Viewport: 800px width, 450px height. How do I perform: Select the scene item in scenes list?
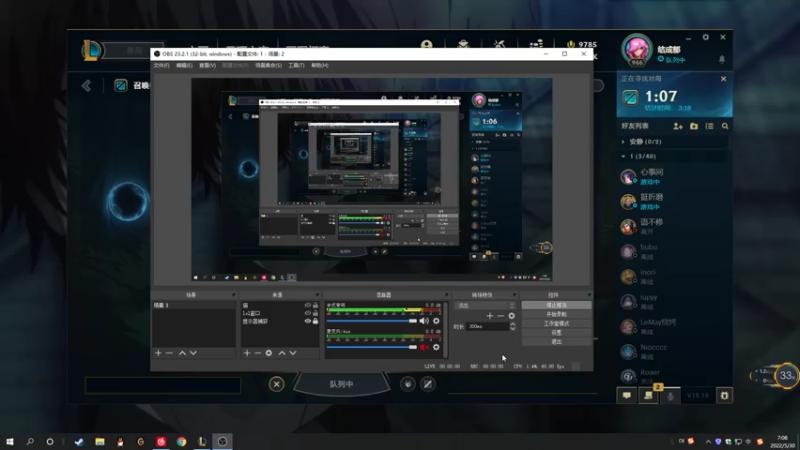(193, 305)
